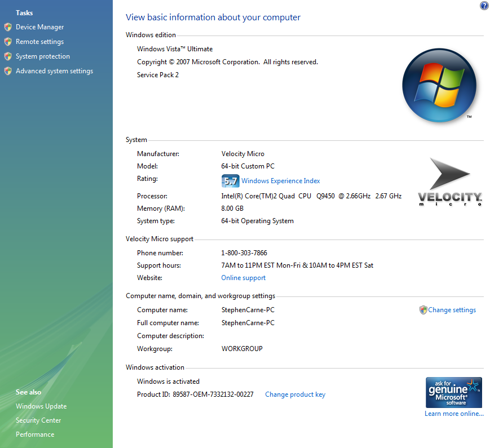Click the shield icon beside Remote settings
490x448 pixels.
tap(8, 42)
